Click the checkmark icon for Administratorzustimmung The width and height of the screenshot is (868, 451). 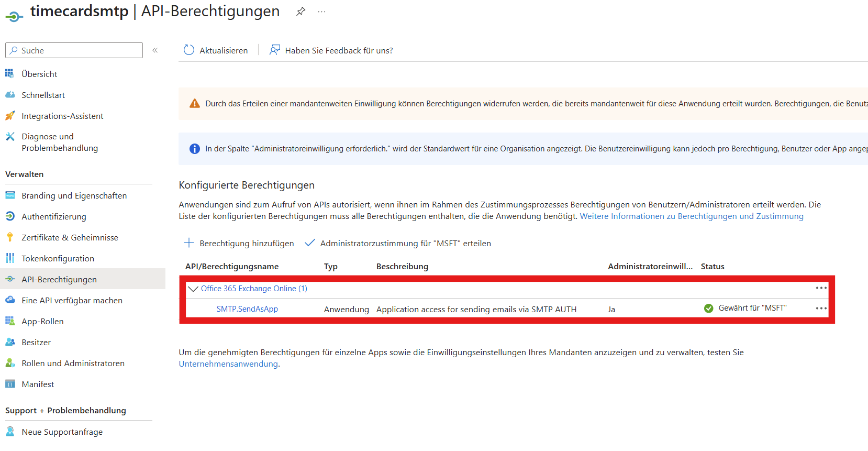point(310,243)
